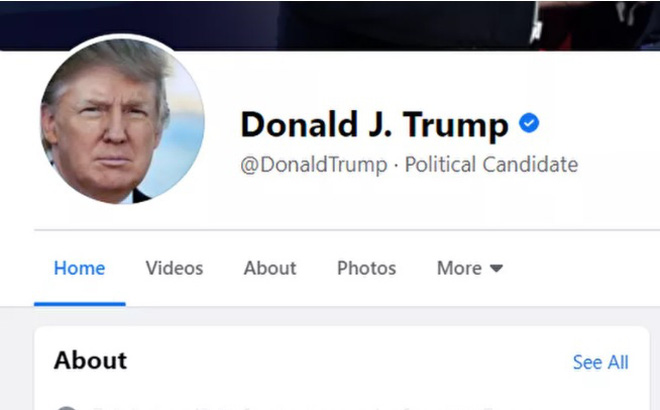Click the blue underline beneath Home
The image size is (660, 410).
[80, 304]
